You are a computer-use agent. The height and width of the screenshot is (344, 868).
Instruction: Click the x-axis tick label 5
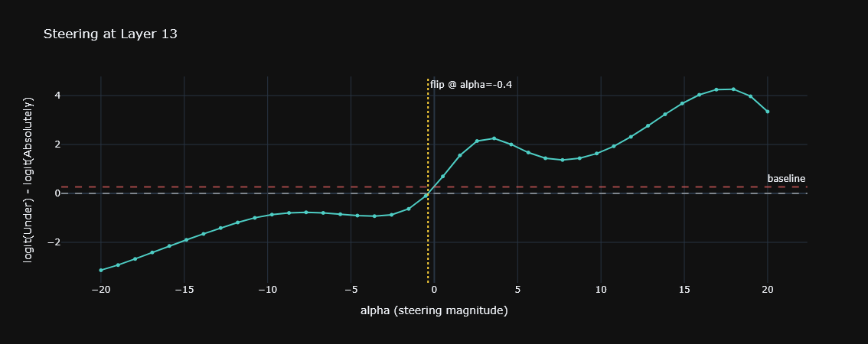(517, 289)
